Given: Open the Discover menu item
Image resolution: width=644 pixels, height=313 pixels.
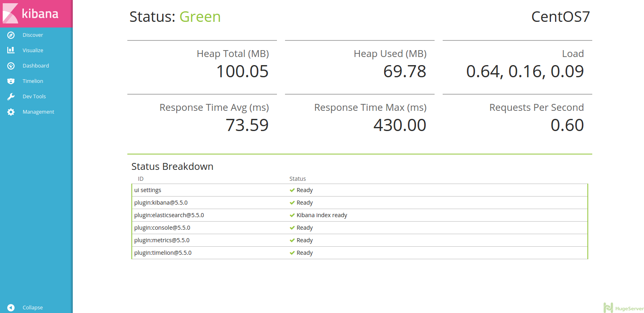Looking at the screenshot, I should [x=33, y=35].
